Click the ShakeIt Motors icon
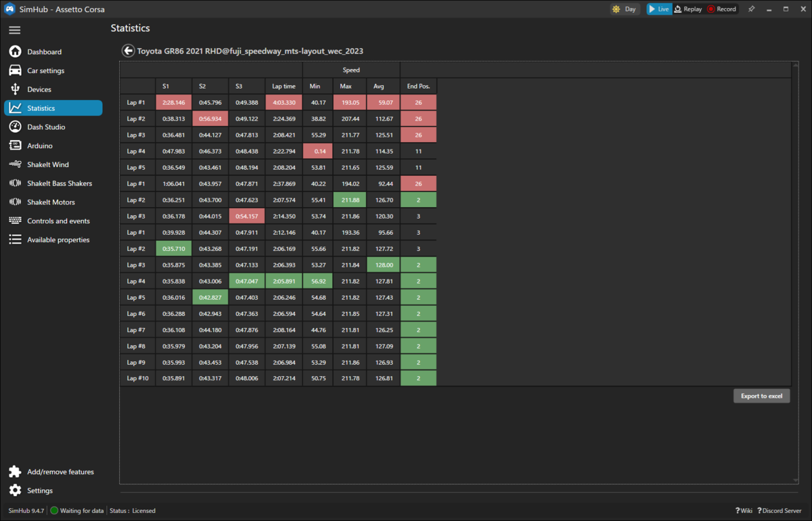812x521 pixels. tap(15, 202)
